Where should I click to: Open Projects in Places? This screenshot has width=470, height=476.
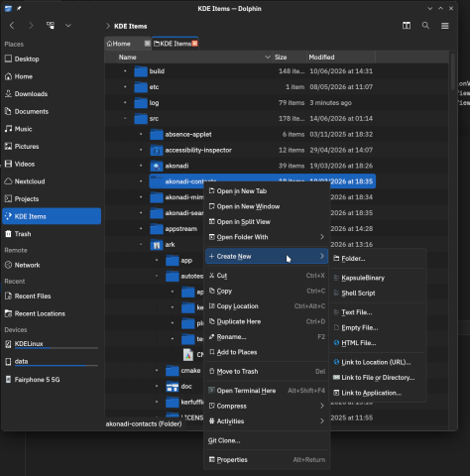52,199
